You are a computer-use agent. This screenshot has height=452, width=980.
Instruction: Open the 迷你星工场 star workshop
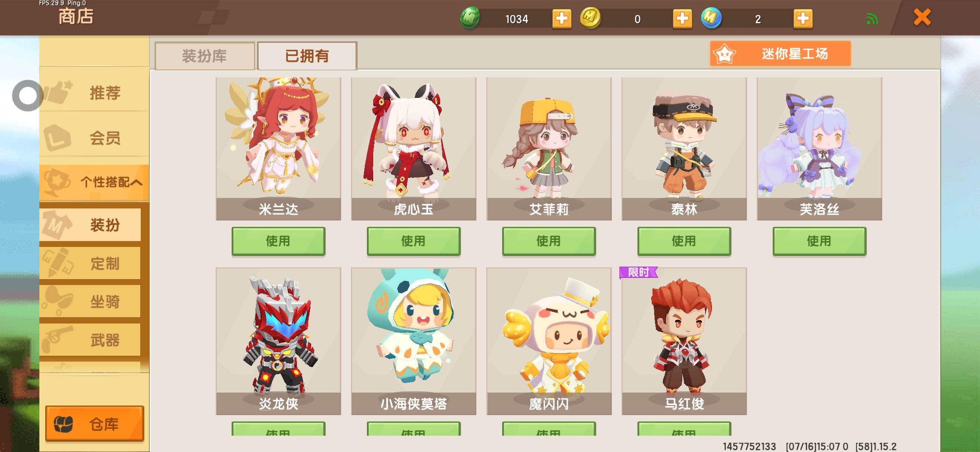[780, 54]
